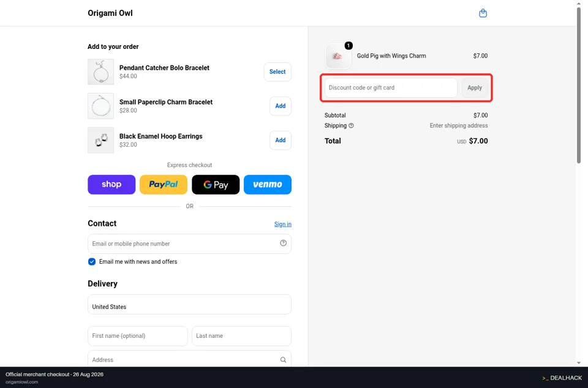Pay with Shop Pay express checkout
Viewport: 588px width, 388px height.
click(x=111, y=185)
